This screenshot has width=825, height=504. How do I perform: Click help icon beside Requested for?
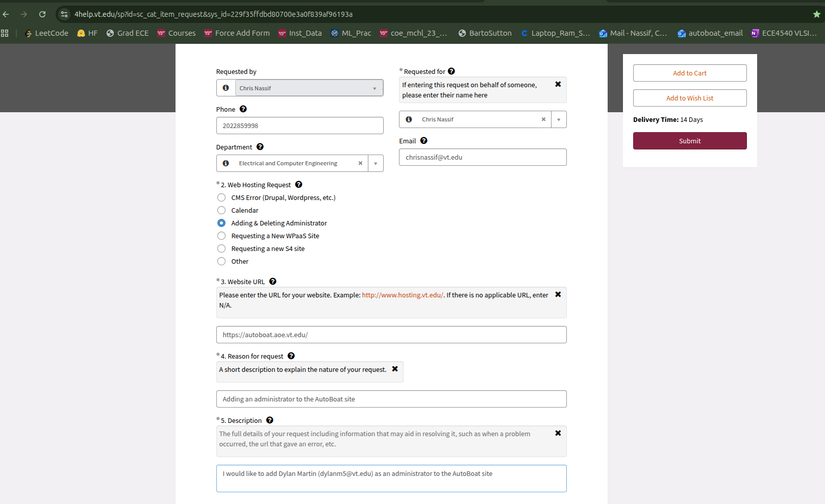click(x=451, y=71)
